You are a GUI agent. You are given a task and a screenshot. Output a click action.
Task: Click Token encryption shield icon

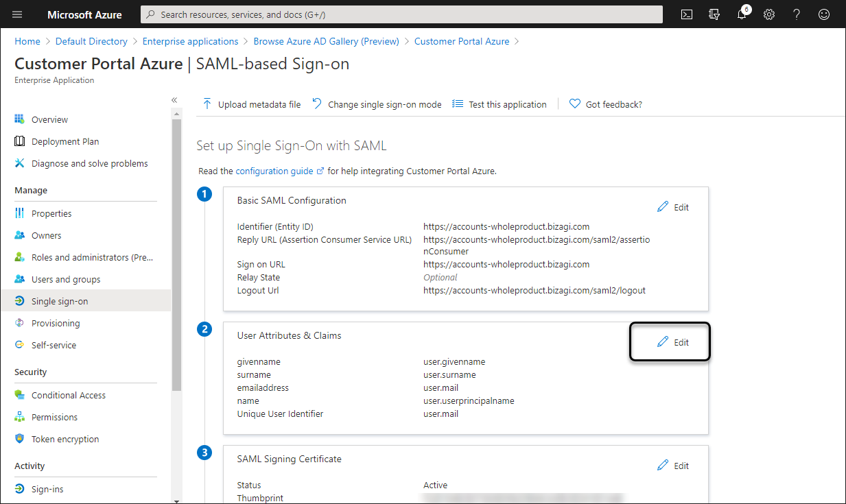pyautogui.click(x=19, y=439)
